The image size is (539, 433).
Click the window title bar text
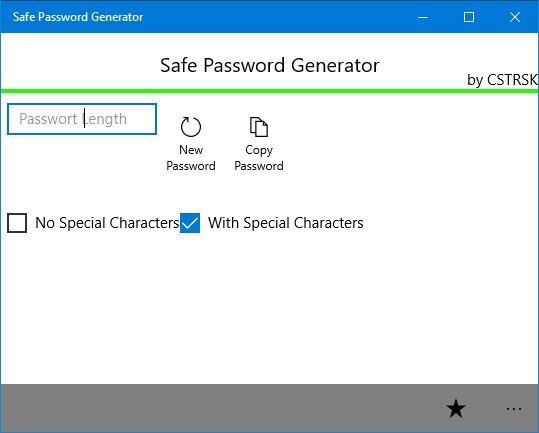(78, 17)
